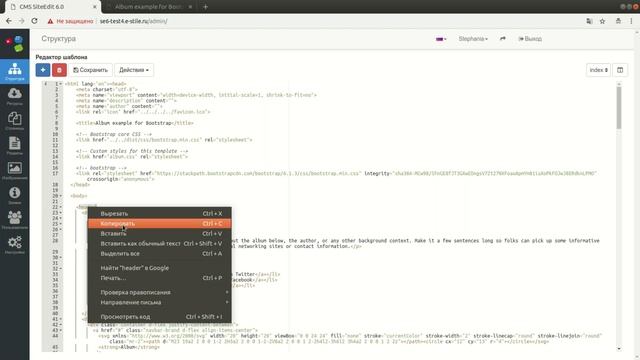Choose Печать... in the context menu
The height and width of the screenshot is (360, 640).
[x=160, y=278]
